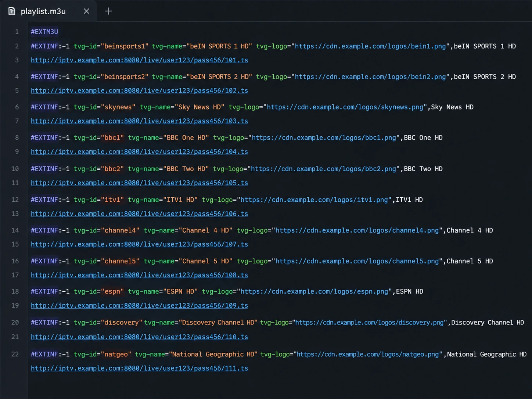The image size is (532, 399).
Task: Click trailing title "Channel 4 HD" on line 14
Action: pyautogui.click(x=470, y=230)
